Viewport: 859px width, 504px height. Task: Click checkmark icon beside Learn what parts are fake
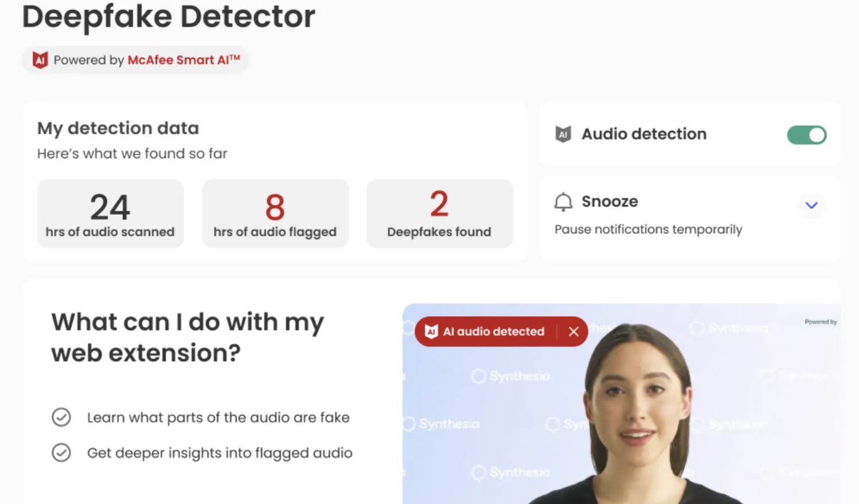(x=61, y=417)
